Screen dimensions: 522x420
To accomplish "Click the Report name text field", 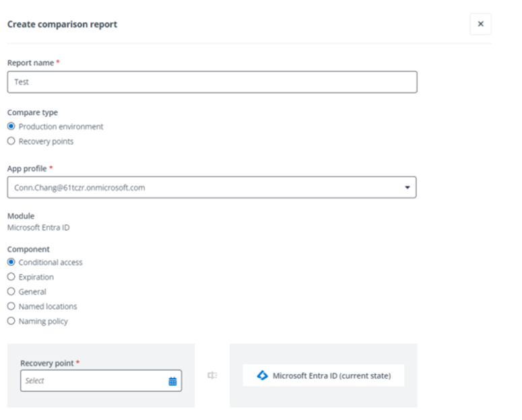I will click(211, 82).
